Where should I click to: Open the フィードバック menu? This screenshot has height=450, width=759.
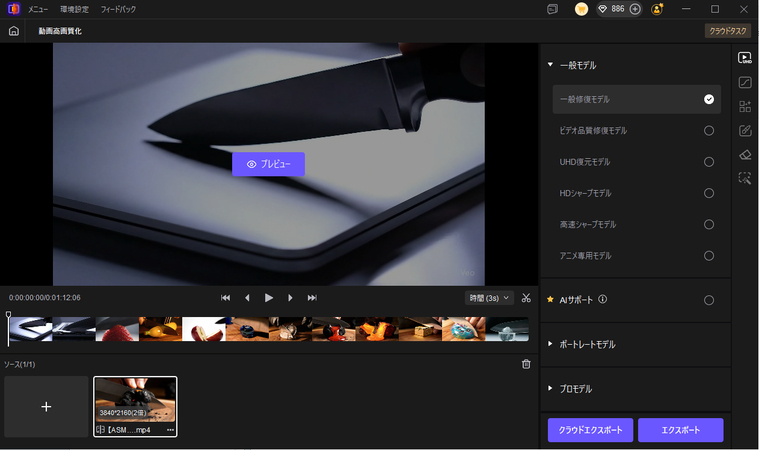(118, 9)
